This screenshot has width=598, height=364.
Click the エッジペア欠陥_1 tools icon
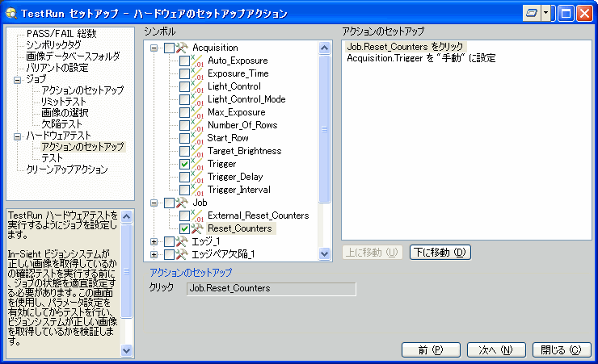pyautogui.click(x=182, y=254)
